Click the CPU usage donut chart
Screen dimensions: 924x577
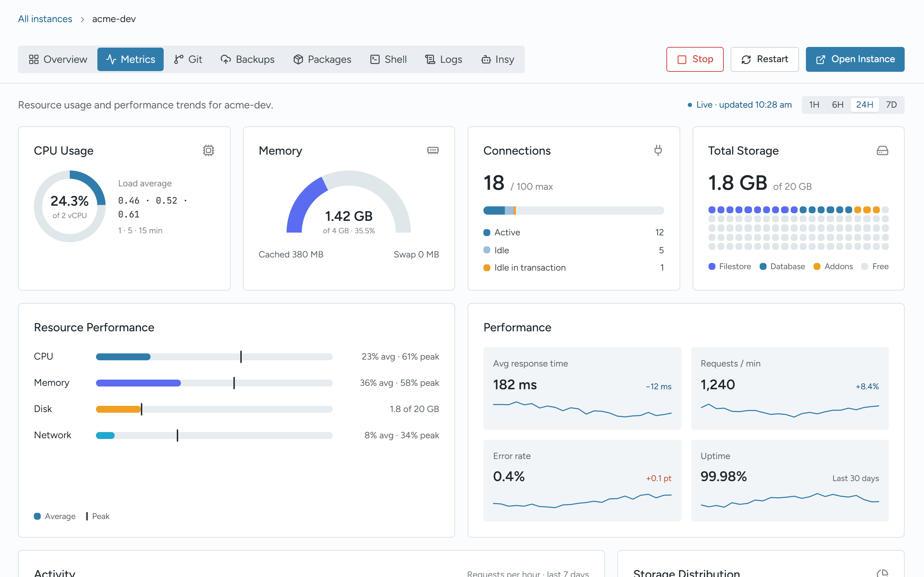pos(69,206)
